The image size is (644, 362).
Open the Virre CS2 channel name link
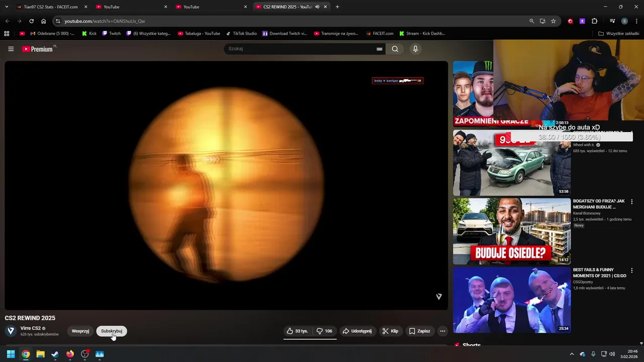(x=31, y=328)
